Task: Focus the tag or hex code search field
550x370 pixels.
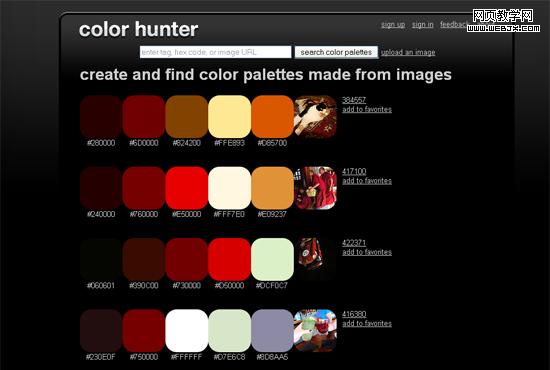Action: pyautogui.click(x=215, y=52)
